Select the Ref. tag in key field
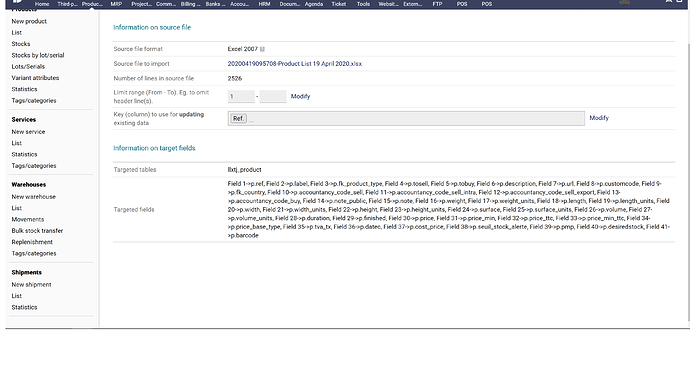The height and width of the screenshot is (388, 690). pos(239,118)
